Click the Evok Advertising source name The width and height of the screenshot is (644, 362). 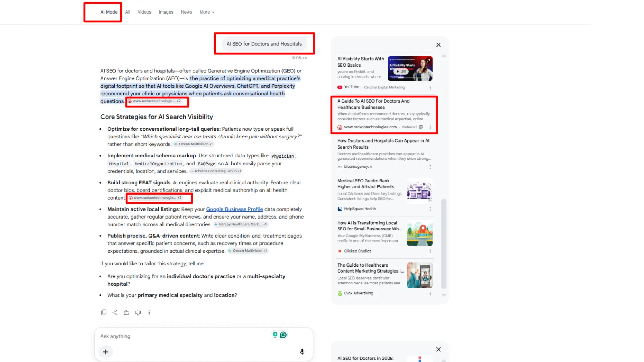[x=359, y=293]
